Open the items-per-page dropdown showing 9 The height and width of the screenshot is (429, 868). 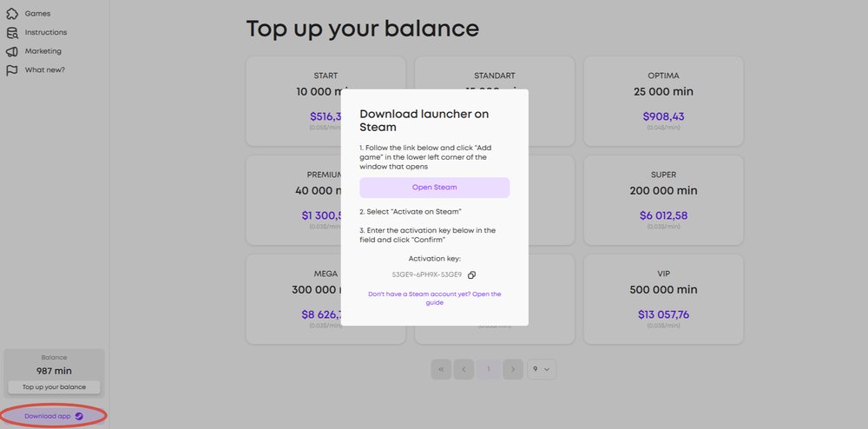point(542,369)
